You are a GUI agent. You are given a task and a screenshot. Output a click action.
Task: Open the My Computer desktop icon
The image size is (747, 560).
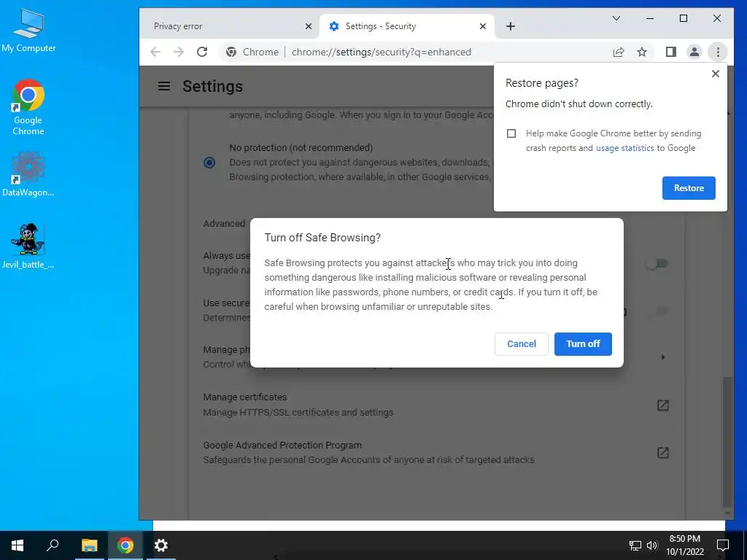tap(28, 30)
